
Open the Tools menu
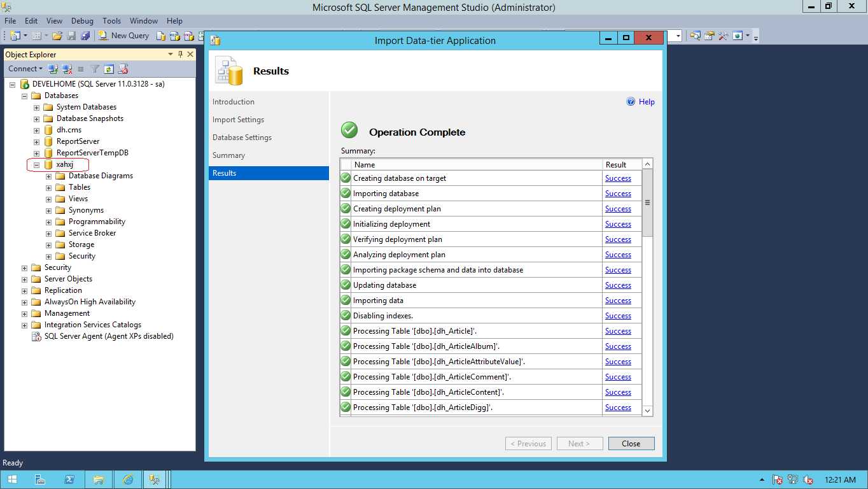tap(112, 20)
